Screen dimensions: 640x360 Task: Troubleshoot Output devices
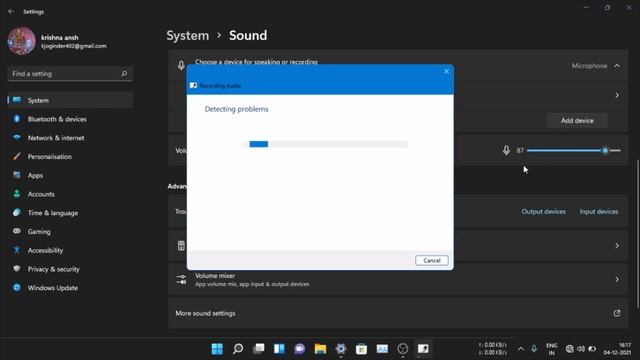click(x=543, y=212)
